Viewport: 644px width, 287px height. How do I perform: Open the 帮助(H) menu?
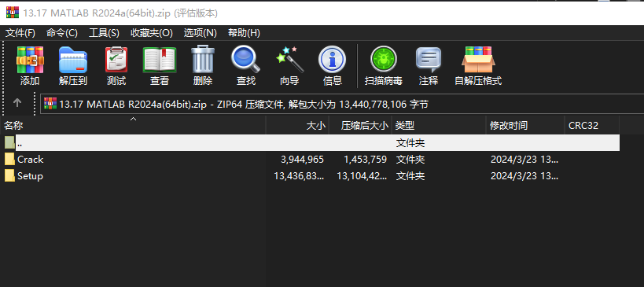tap(244, 33)
